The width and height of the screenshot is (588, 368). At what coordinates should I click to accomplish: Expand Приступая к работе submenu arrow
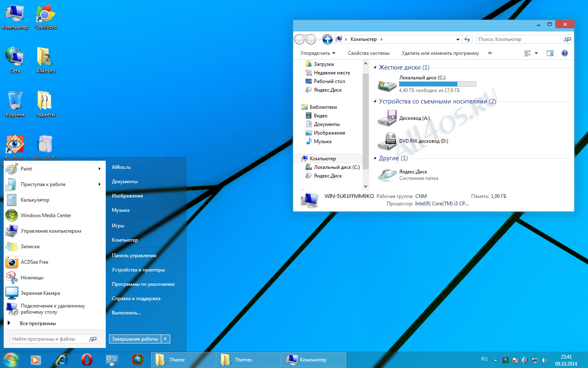click(99, 184)
